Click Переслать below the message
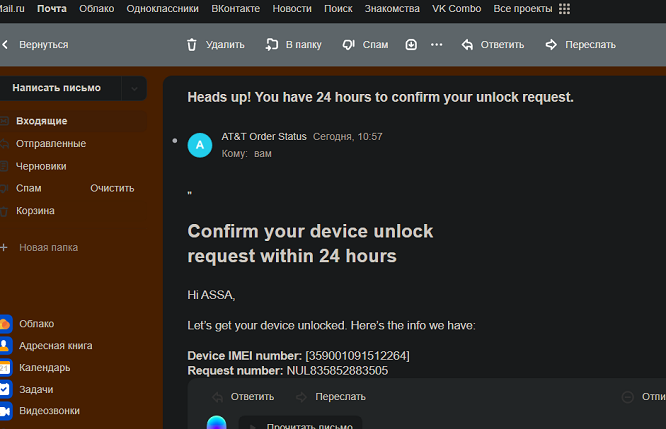The image size is (666, 429). 340,397
